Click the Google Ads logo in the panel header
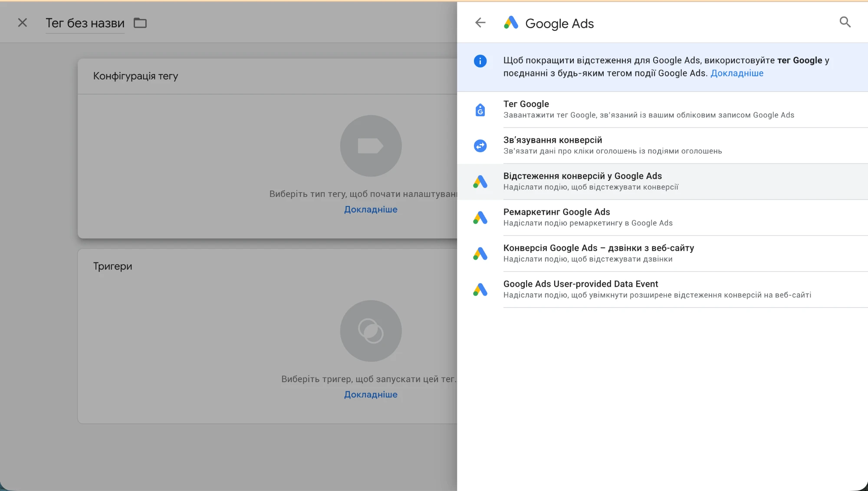The height and width of the screenshot is (491, 868). [x=511, y=23]
